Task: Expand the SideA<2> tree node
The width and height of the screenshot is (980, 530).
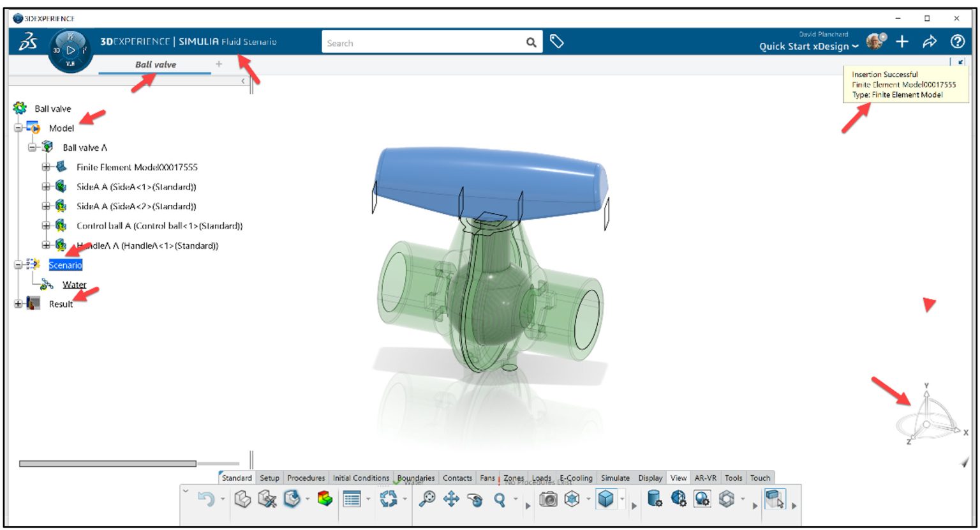Action: point(46,206)
